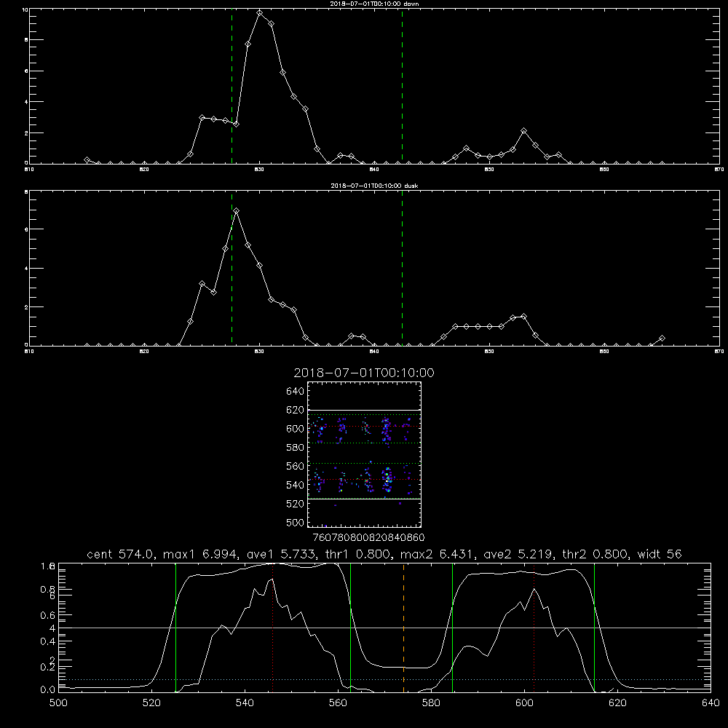This screenshot has height=728, width=728.
Task: Click y-axis label '560' beside the small image
Action: [295, 466]
